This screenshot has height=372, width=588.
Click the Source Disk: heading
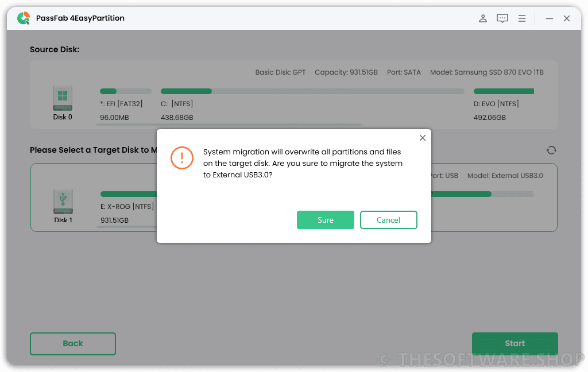point(55,49)
